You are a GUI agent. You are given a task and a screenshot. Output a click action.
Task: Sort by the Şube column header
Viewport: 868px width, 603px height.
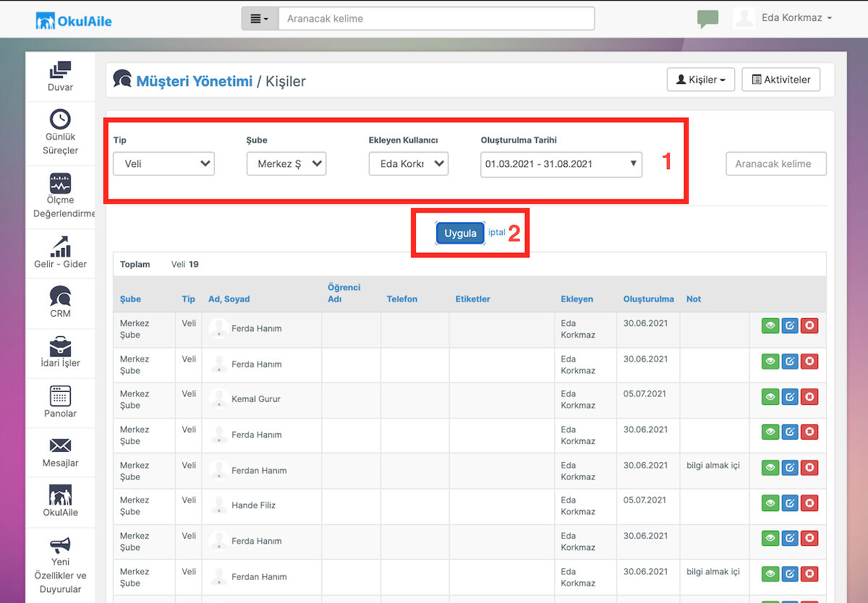click(x=130, y=299)
